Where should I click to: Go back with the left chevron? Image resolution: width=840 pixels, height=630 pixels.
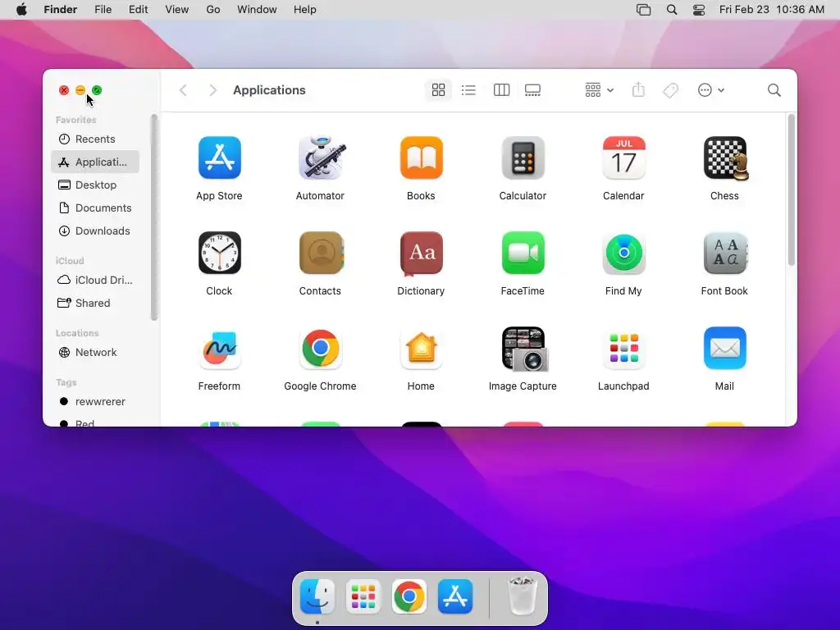183,90
